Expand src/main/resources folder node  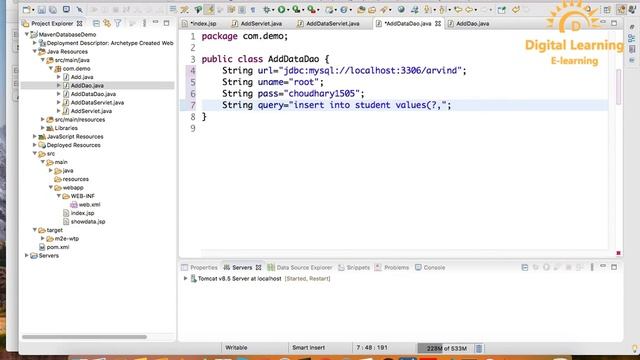(x=43, y=120)
